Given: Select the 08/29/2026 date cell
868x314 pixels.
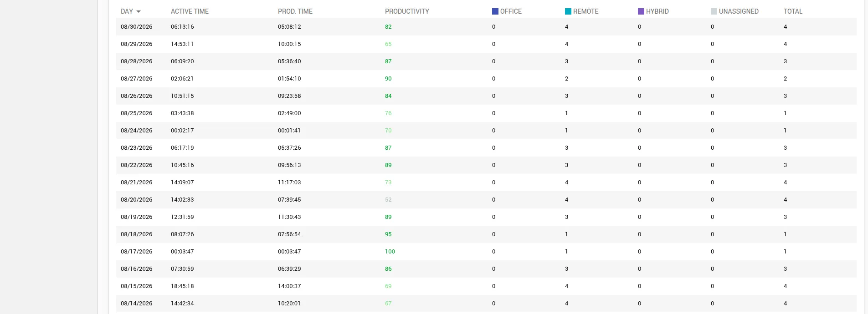Looking at the screenshot, I should (137, 44).
